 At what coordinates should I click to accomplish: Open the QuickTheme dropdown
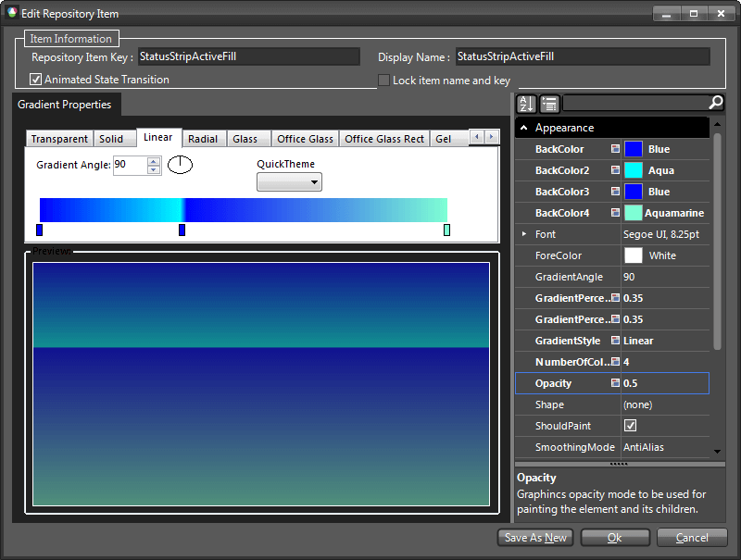click(289, 182)
